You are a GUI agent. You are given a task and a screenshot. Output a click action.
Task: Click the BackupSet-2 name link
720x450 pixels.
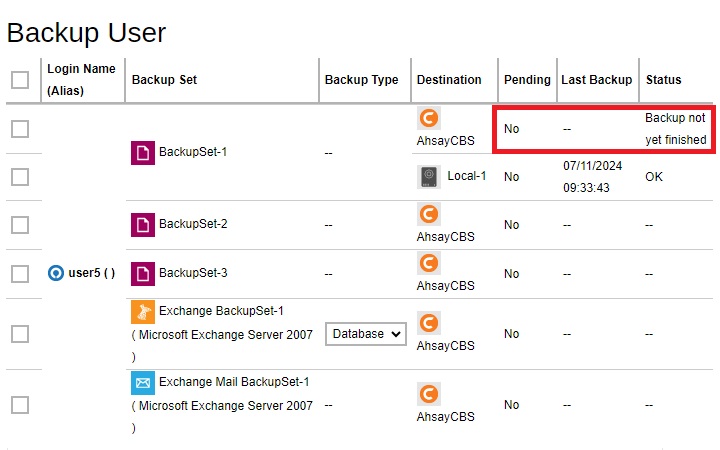point(193,224)
